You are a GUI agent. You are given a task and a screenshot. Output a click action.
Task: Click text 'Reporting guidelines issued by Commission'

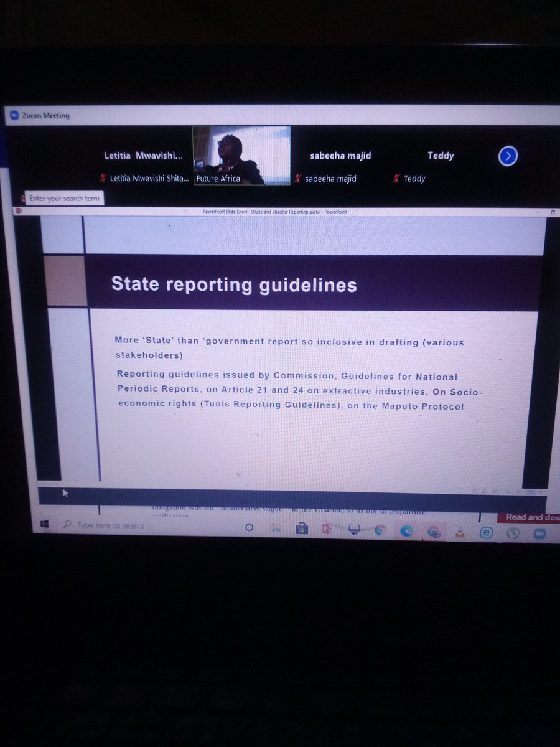tap(225, 375)
